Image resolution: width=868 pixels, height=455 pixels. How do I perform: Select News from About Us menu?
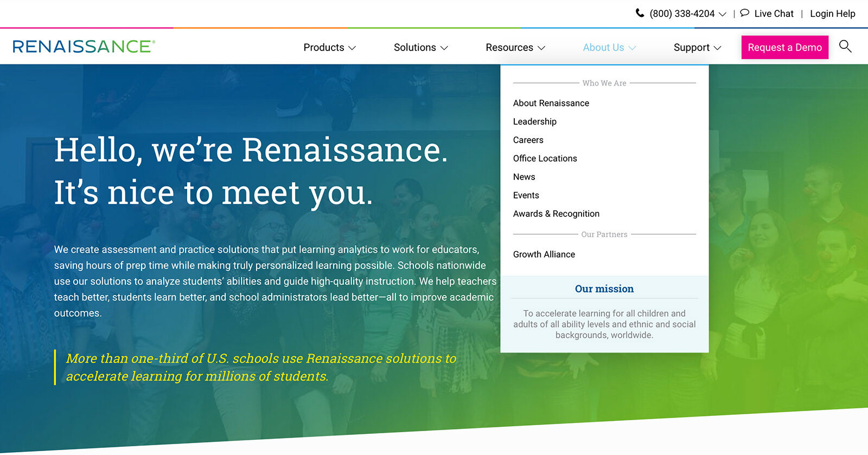(x=524, y=177)
